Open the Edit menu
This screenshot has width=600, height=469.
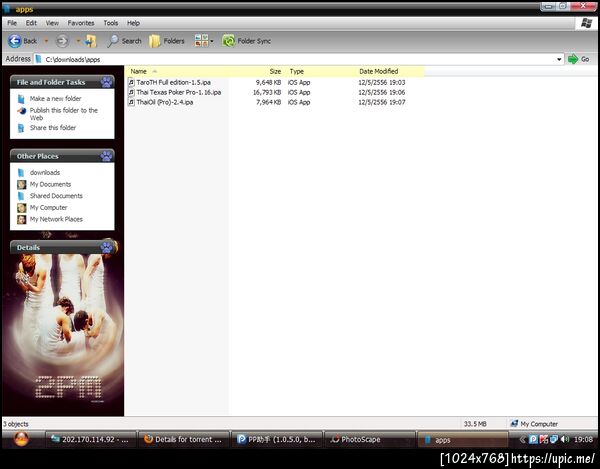point(31,23)
